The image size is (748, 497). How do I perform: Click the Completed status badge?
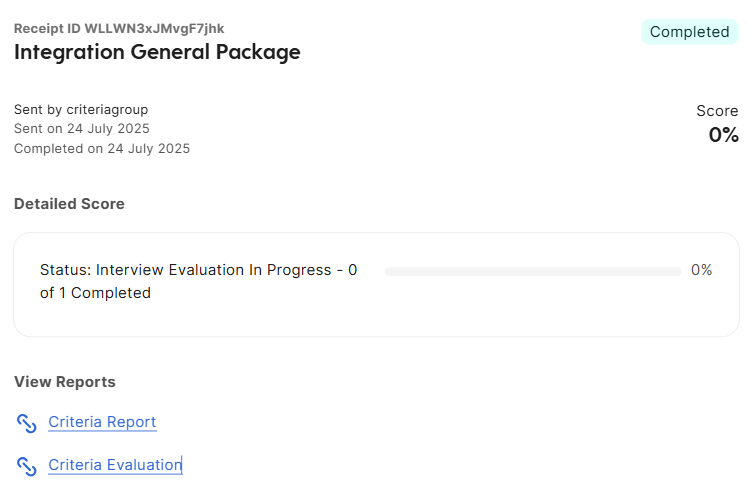tap(689, 32)
